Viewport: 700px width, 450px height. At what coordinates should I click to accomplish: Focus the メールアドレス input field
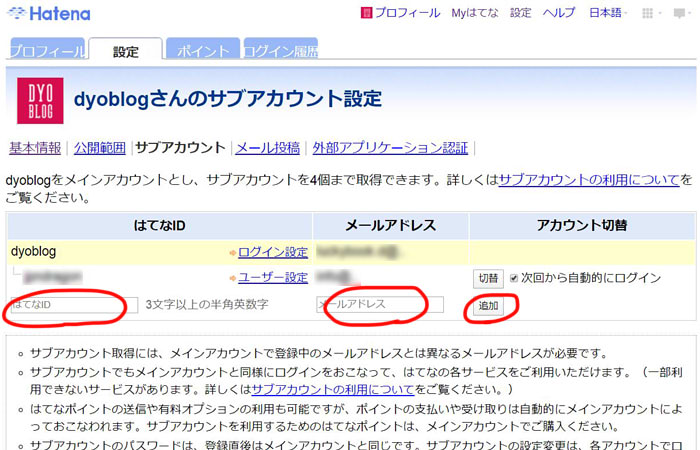(380, 304)
